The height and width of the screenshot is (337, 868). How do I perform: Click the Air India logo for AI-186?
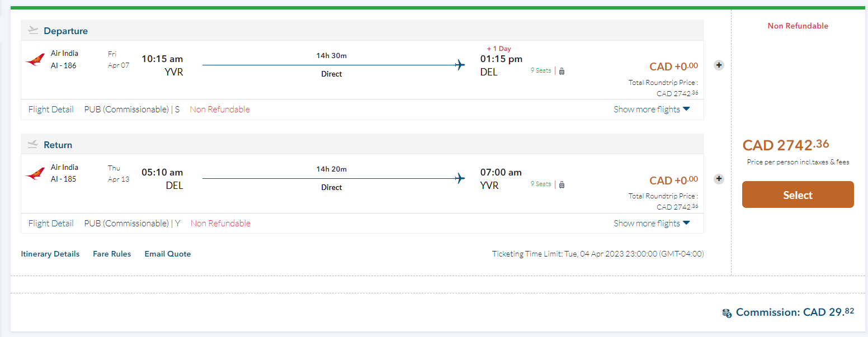(x=35, y=60)
